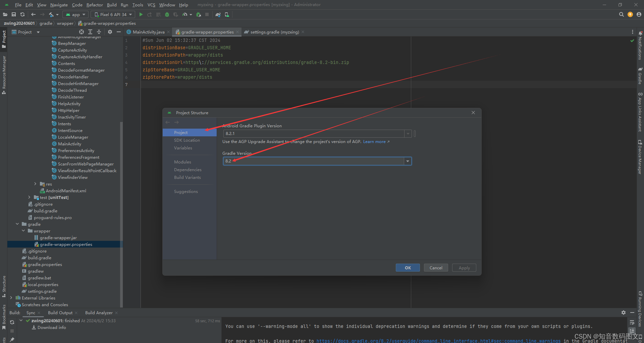Click Sync Project with Gradle Files elephant icon

tap(218, 14)
